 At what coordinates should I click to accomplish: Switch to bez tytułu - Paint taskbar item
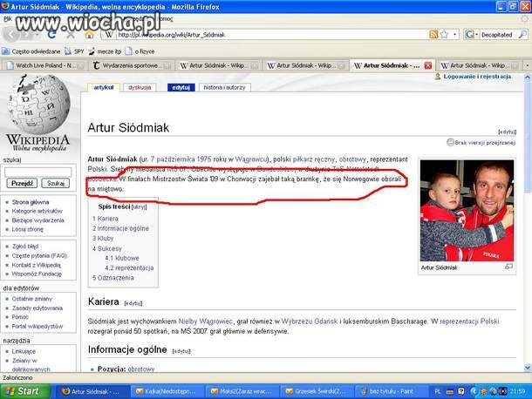pyautogui.click(x=391, y=391)
